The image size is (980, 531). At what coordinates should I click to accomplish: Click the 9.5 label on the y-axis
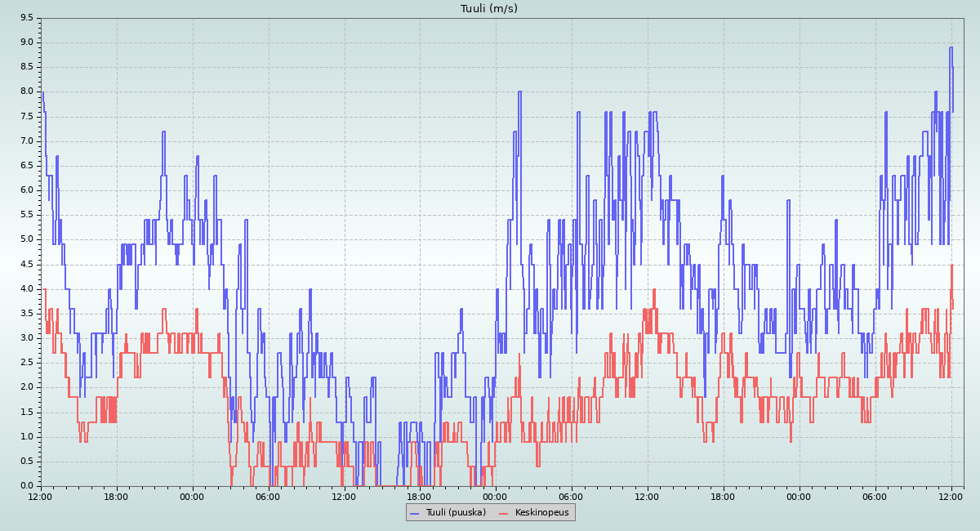pyautogui.click(x=26, y=17)
